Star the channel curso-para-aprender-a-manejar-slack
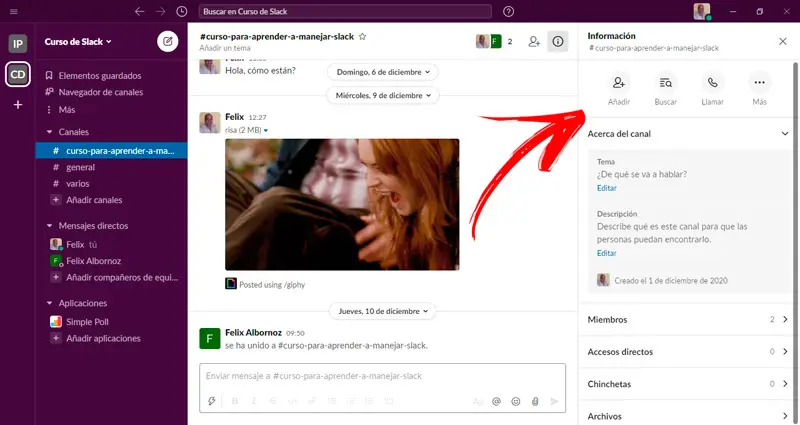Screen dimensions: 800x425 [363, 37]
